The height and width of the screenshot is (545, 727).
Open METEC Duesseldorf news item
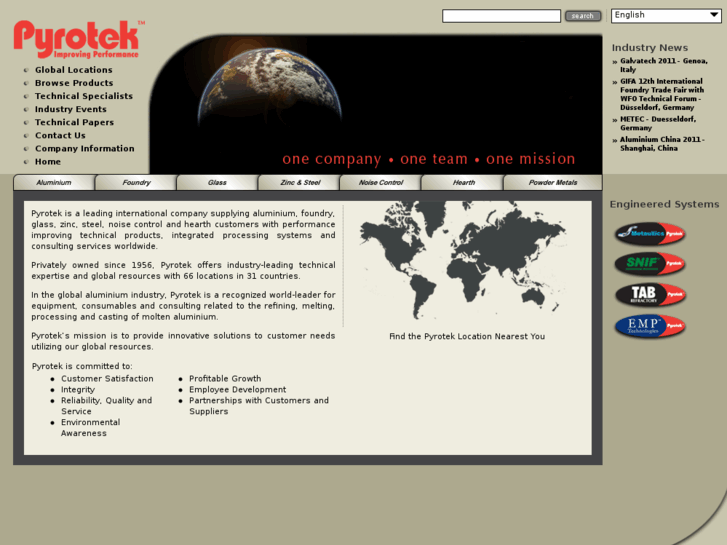click(x=658, y=123)
